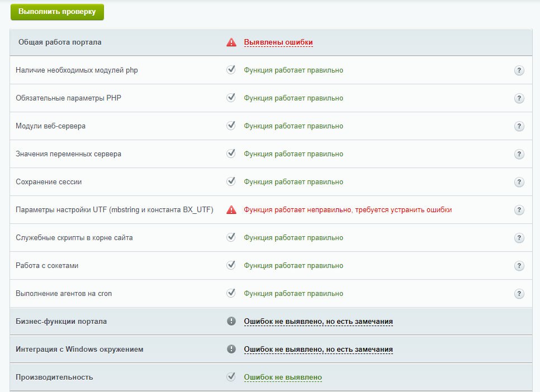Expand Производительность Ошибок не выявлено link
The height and width of the screenshot is (392, 540).
[282, 377]
